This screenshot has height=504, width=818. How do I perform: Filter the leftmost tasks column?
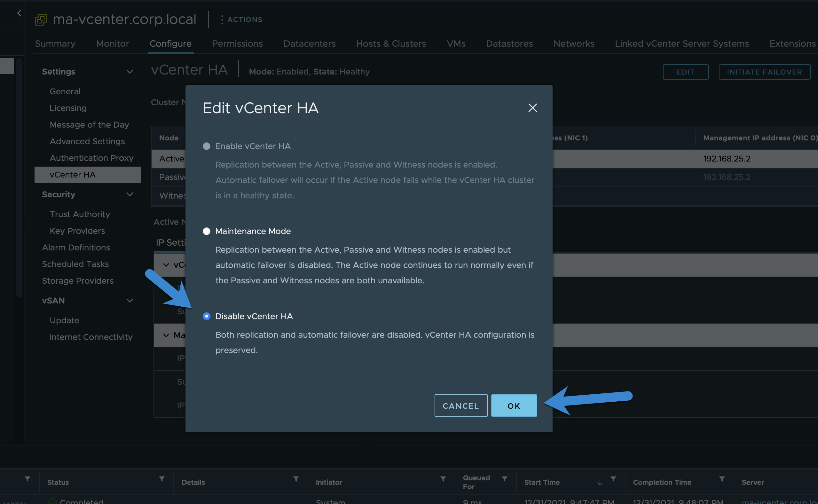point(28,479)
